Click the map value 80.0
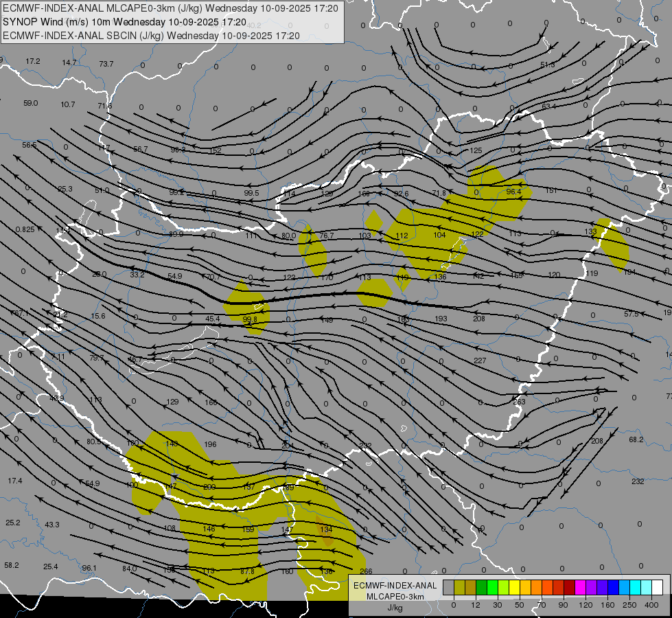 [x=288, y=236]
